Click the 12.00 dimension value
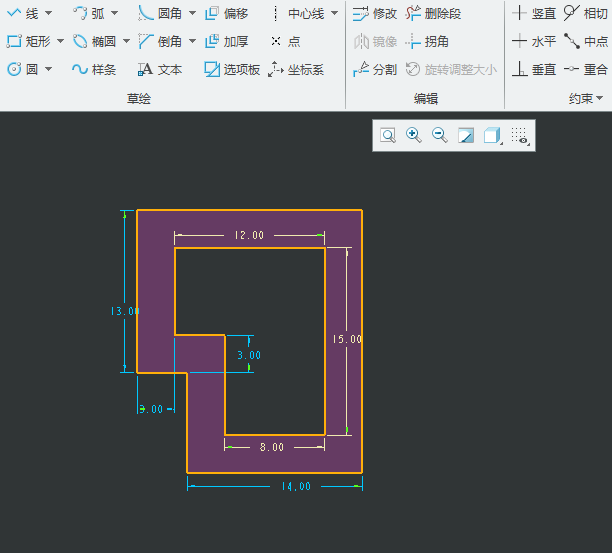 click(x=249, y=236)
